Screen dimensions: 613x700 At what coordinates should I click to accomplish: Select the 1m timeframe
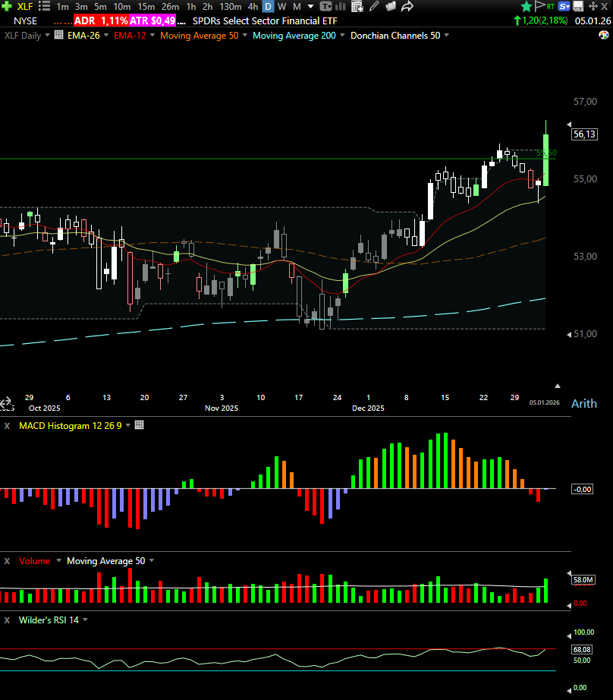[62, 7]
